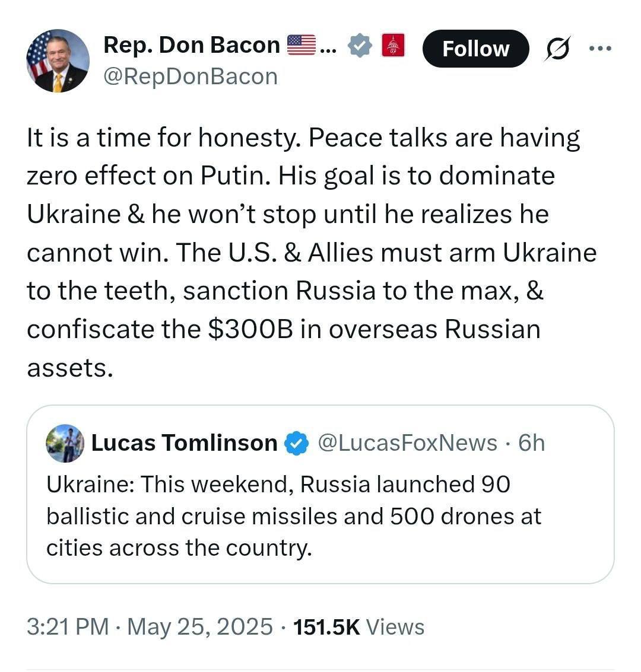Click the truncated name ellipsis after the flag

coord(327,47)
